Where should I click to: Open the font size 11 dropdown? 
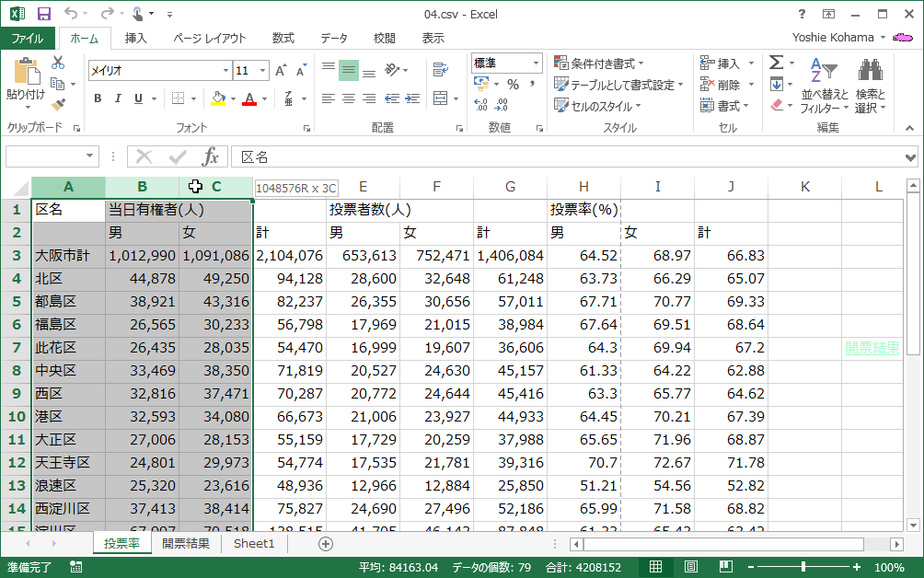[263, 71]
